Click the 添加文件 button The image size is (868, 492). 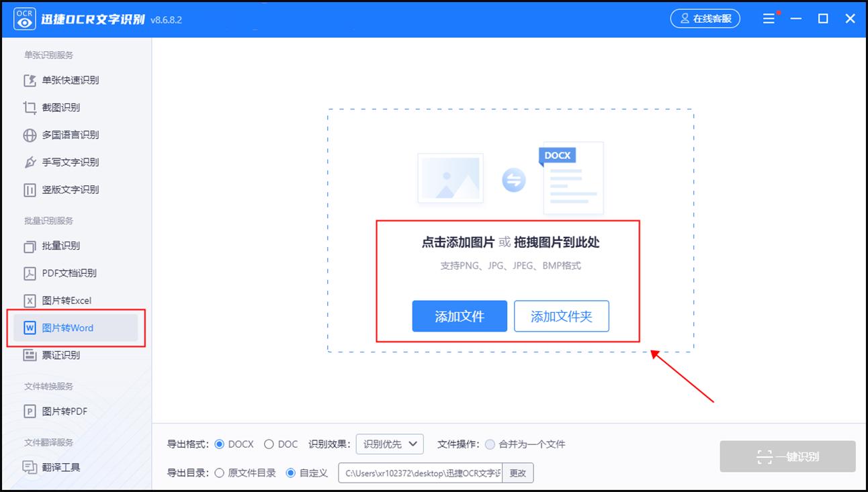tap(460, 316)
